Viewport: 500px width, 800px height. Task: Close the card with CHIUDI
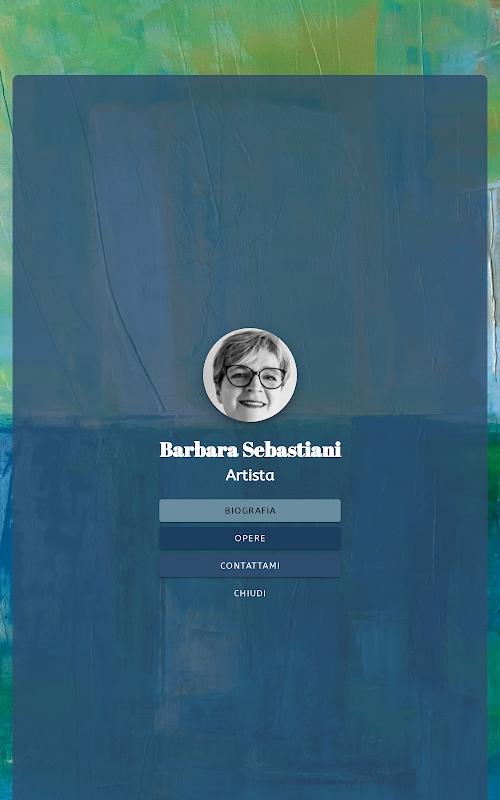tap(250, 593)
